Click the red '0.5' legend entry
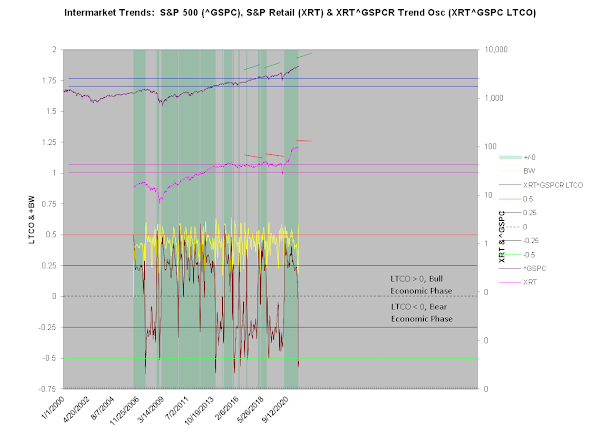This screenshot has width=600, height=435. [x=516, y=199]
